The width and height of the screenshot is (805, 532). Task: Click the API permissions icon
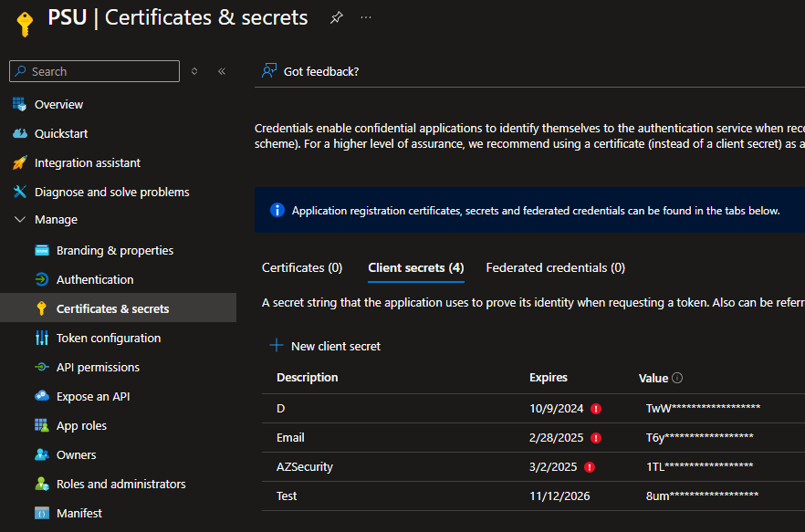(42, 367)
